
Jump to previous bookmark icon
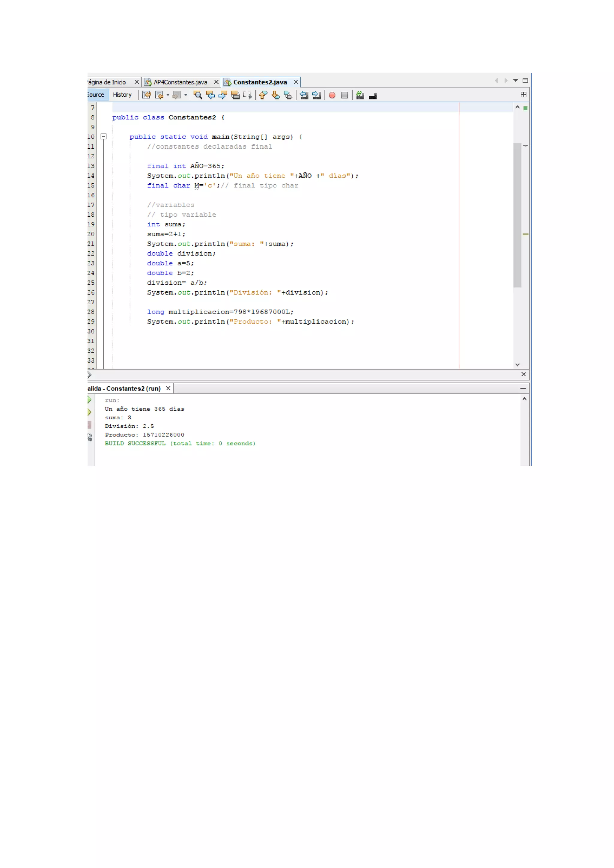point(263,95)
